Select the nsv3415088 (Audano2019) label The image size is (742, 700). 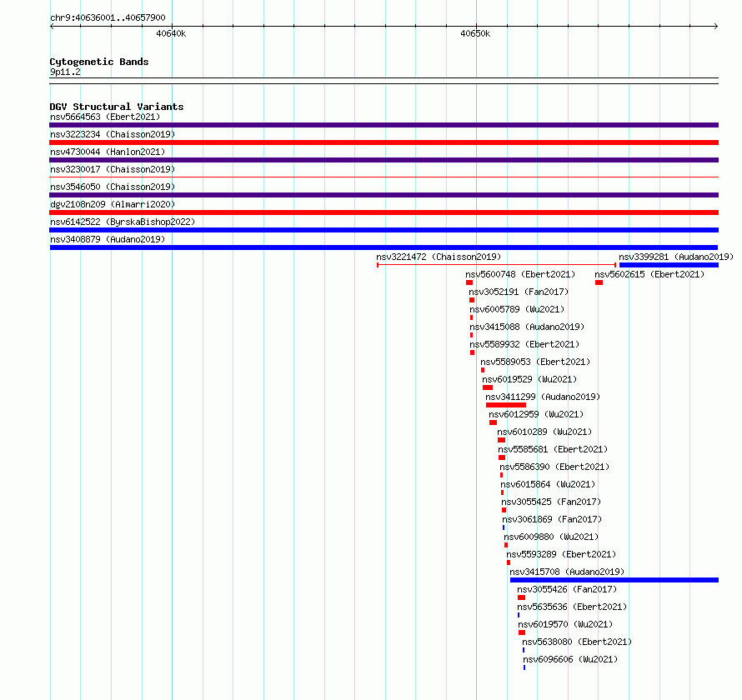point(527,327)
